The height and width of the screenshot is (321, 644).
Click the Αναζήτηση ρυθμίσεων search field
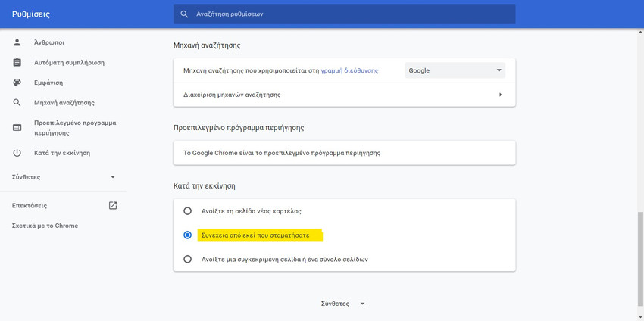344,14
